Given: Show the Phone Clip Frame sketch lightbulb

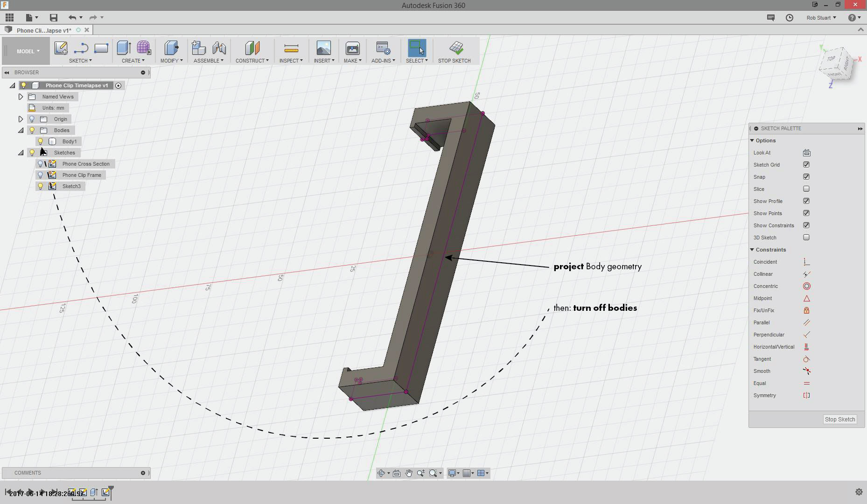Looking at the screenshot, I should click(41, 175).
